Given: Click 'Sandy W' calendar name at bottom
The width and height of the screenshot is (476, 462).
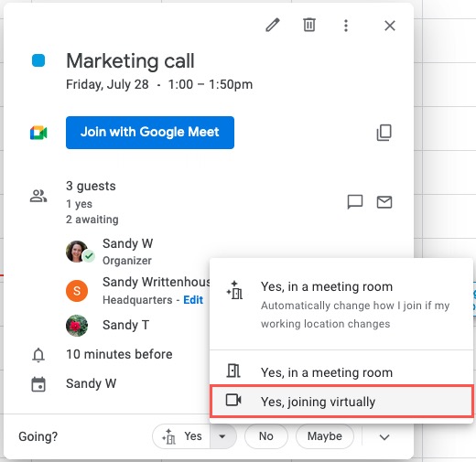Looking at the screenshot, I should (91, 383).
